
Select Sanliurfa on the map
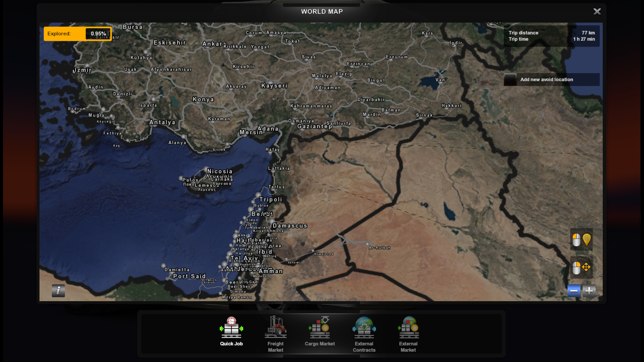click(339, 123)
